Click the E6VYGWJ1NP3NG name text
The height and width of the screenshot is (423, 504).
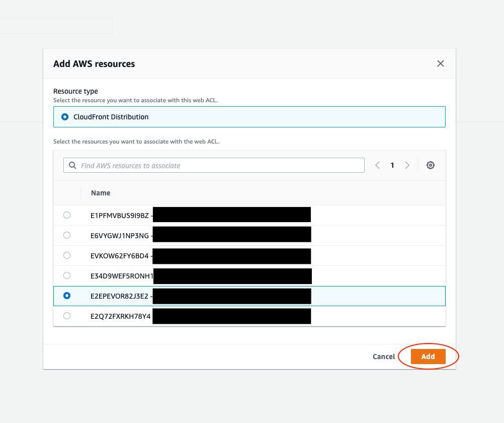click(x=120, y=236)
